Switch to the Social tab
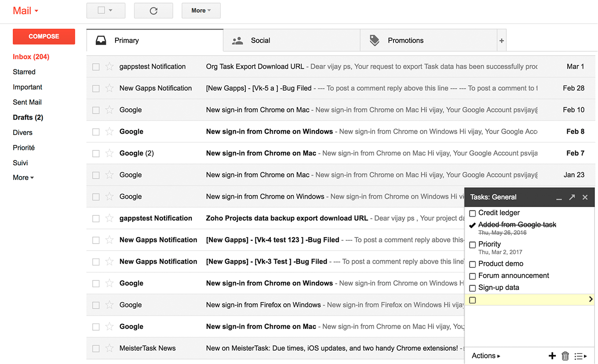598x364 pixels. pos(292,40)
